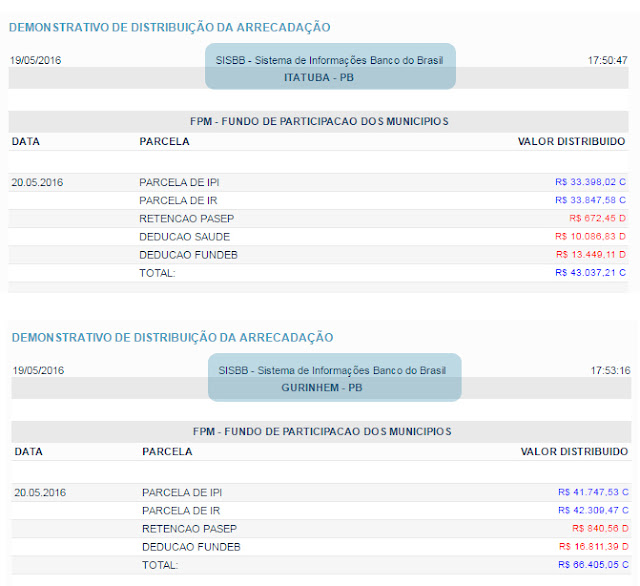Select value R$ 33.398,02 C
The width and height of the screenshot is (640, 586).
click(590, 182)
